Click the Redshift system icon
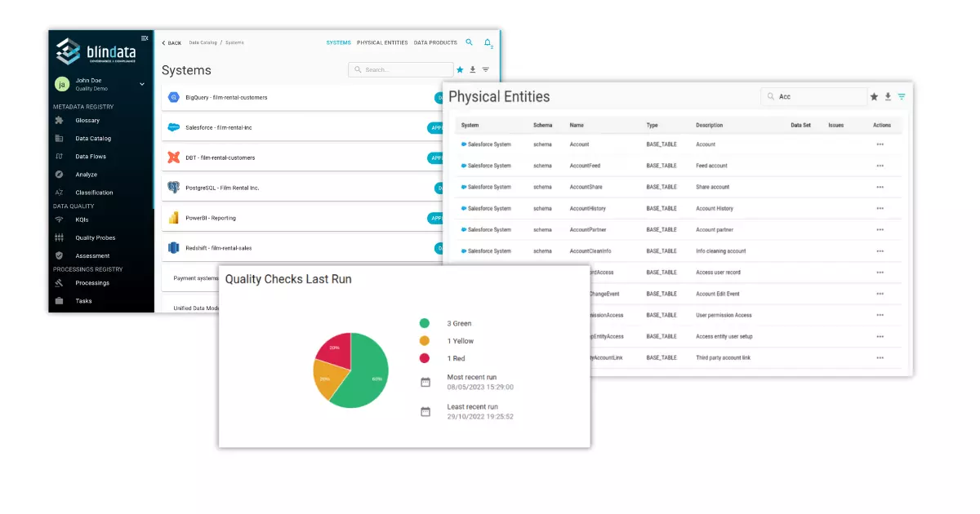The height and width of the screenshot is (514, 980). coord(173,247)
